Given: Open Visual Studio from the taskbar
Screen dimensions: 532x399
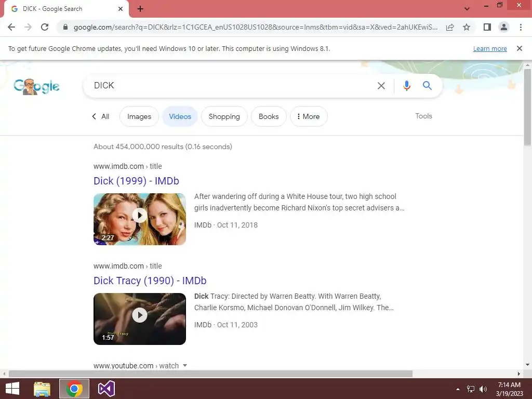Looking at the screenshot, I should (107, 389).
